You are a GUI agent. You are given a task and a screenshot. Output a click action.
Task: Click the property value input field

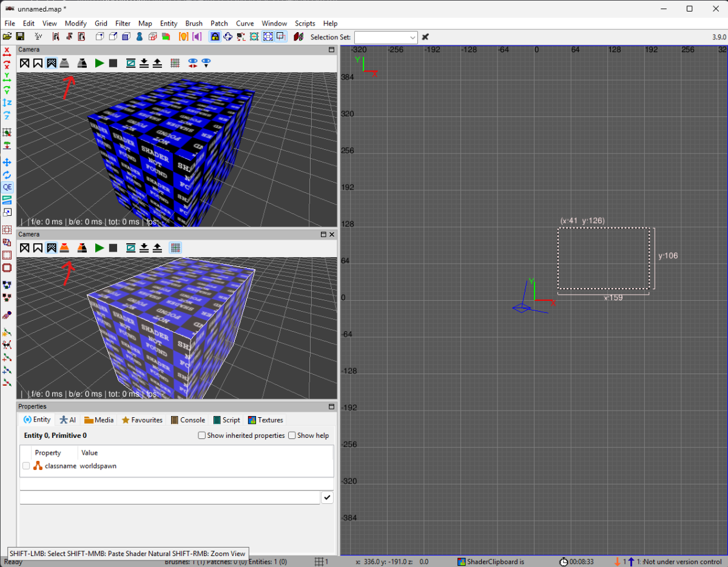click(170, 497)
